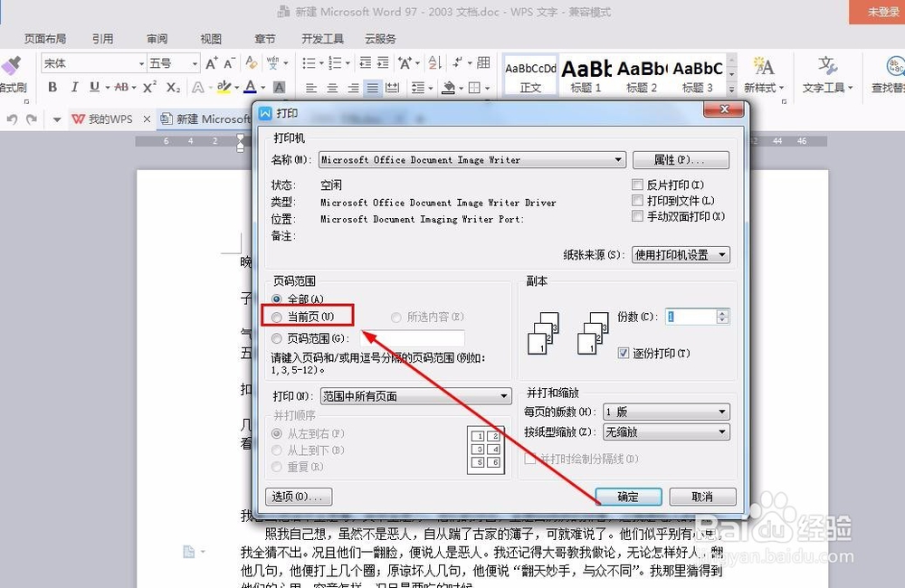Click the 份数 copies input field

(691, 317)
